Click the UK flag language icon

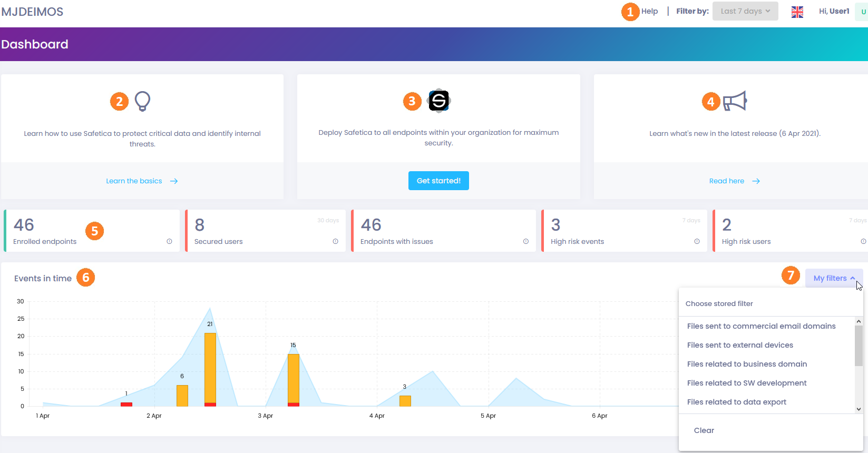click(797, 12)
